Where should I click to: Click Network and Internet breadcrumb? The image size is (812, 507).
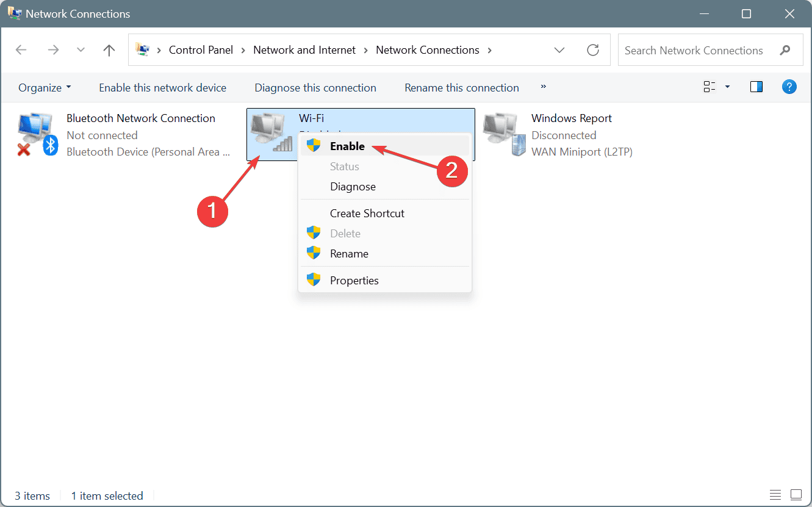pos(304,50)
